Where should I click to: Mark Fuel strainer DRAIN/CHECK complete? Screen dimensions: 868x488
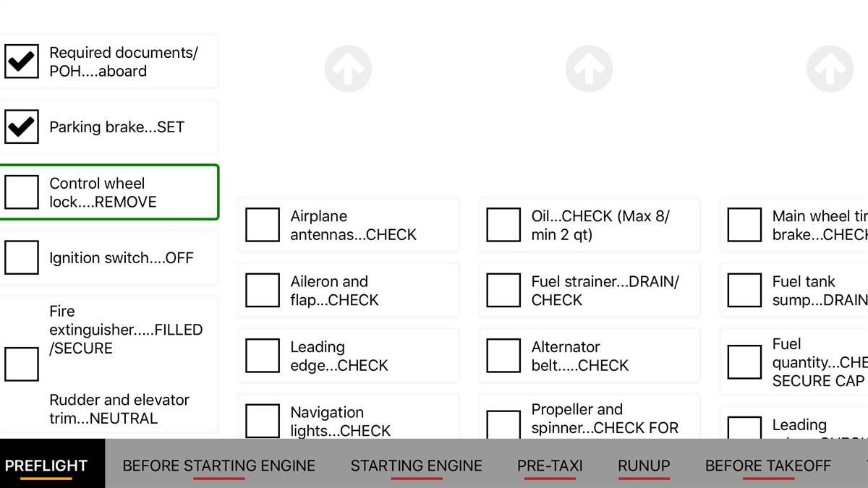(503, 290)
